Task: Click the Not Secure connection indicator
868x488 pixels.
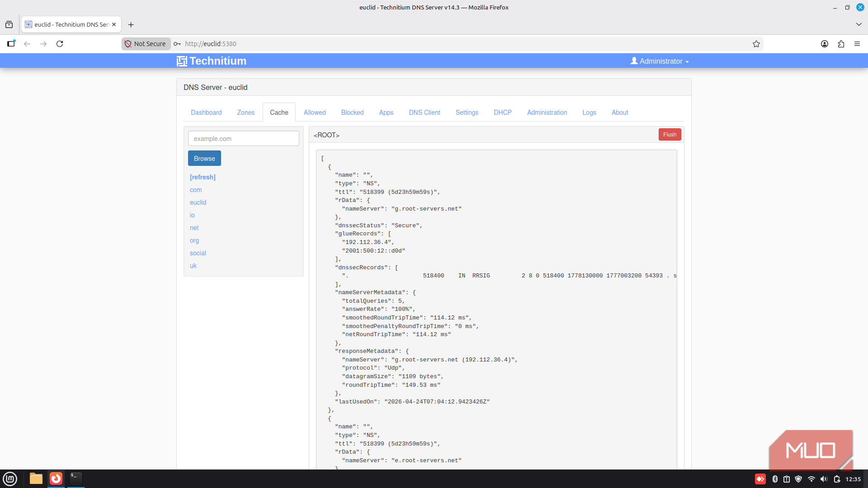Action: click(146, 44)
